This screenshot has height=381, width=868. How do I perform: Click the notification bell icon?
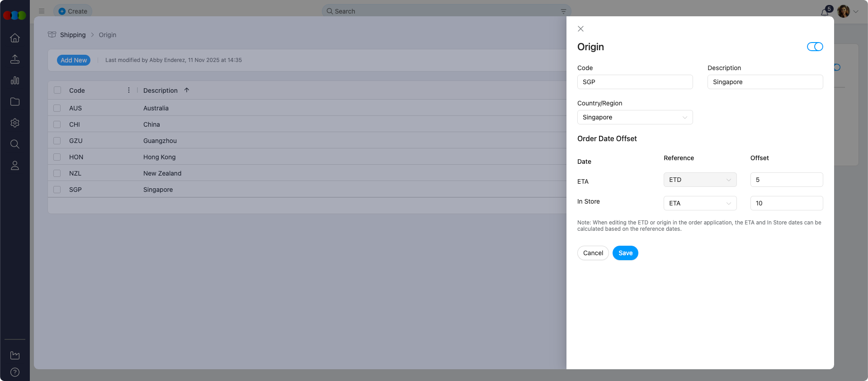tap(825, 12)
